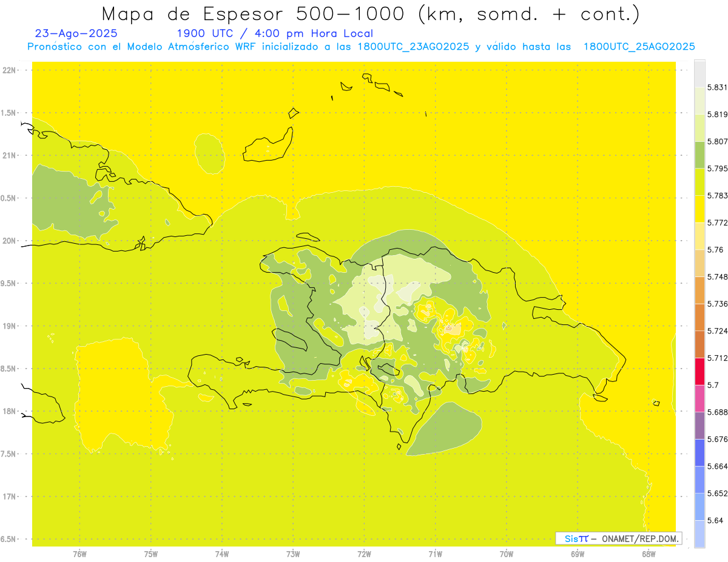
Task: Click the 5.724 legend value
Action: pos(718,331)
